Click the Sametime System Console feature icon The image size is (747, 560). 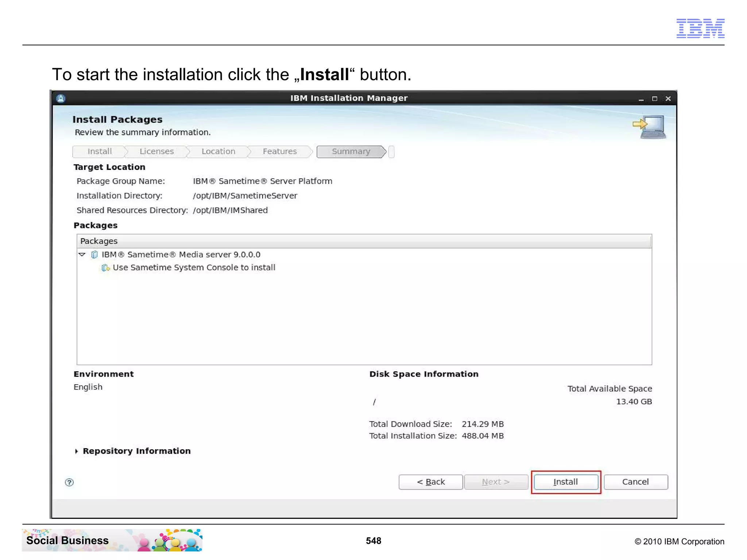(x=105, y=268)
